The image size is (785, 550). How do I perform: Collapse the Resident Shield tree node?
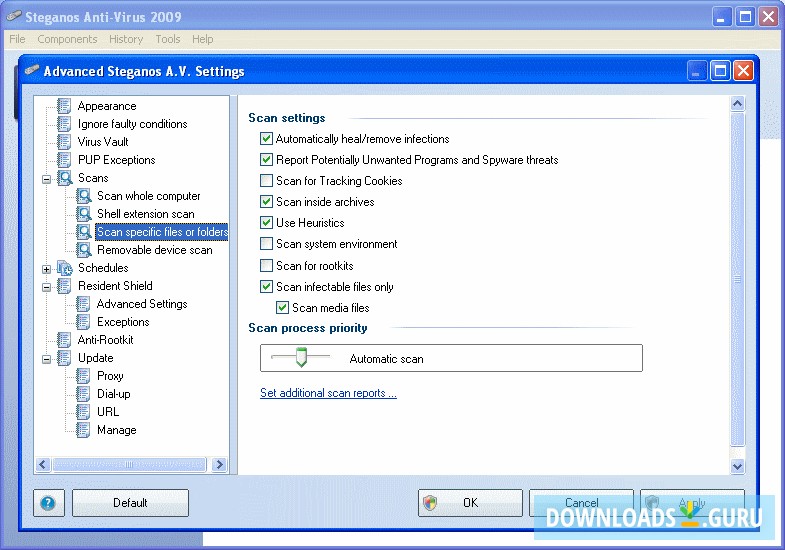(x=47, y=287)
